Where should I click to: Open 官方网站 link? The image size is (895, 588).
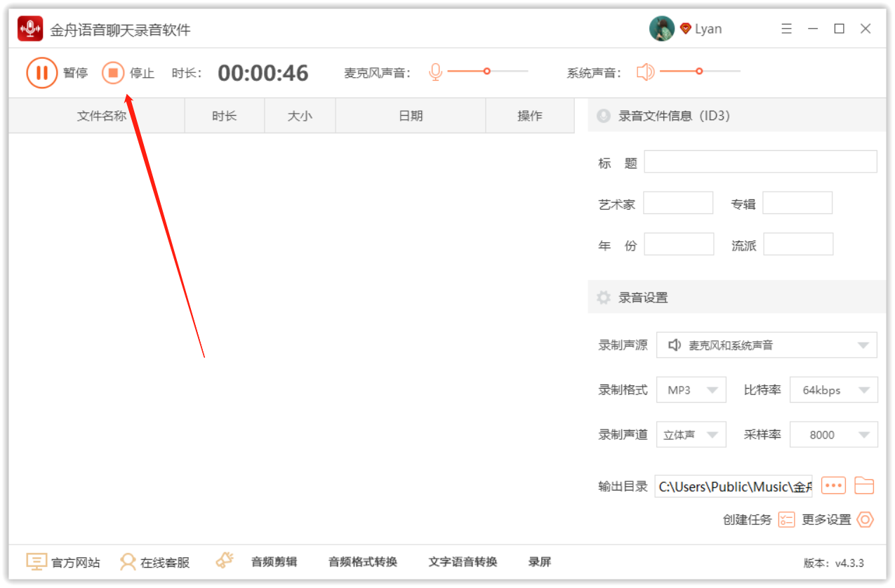point(76,562)
